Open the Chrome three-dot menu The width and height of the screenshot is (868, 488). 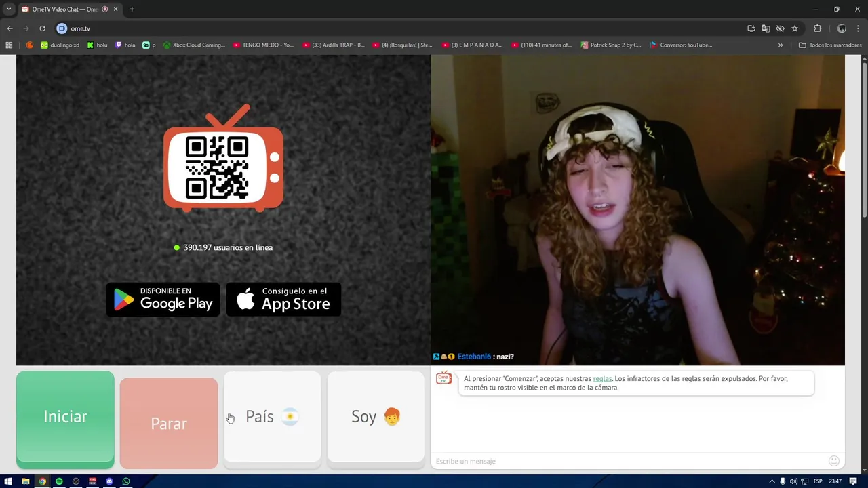tap(859, 28)
